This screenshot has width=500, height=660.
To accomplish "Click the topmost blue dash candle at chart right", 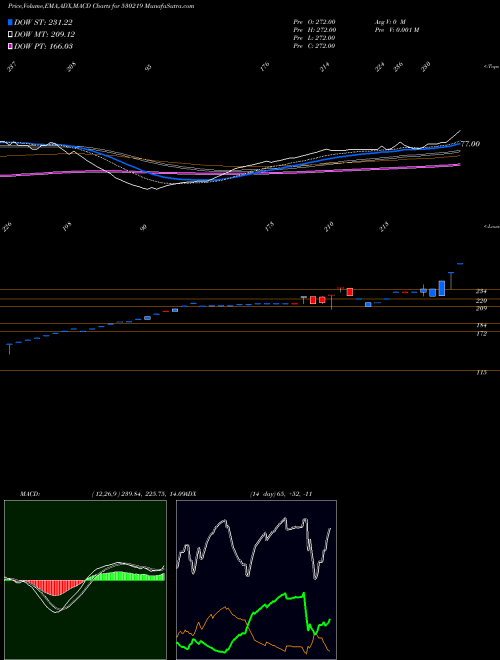I will click(x=460, y=264).
